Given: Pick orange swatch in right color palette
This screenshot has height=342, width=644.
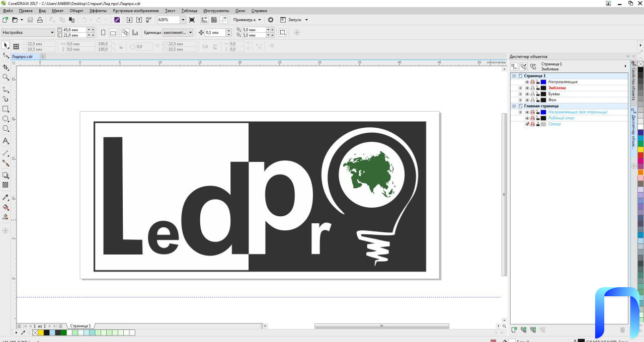Looking at the screenshot, I should (x=640, y=172).
